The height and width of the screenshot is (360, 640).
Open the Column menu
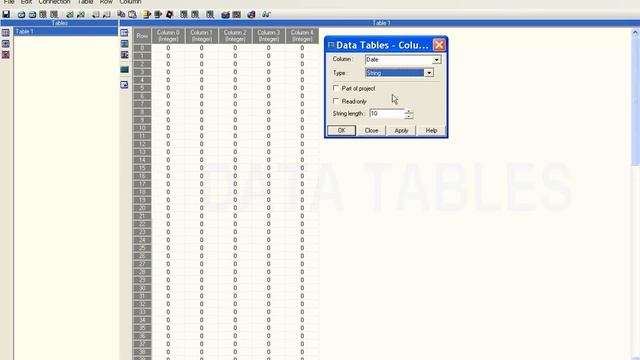(x=130, y=2)
